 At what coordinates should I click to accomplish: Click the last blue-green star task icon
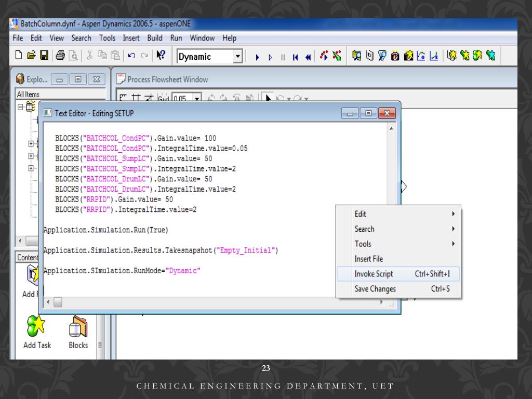point(490,55)
